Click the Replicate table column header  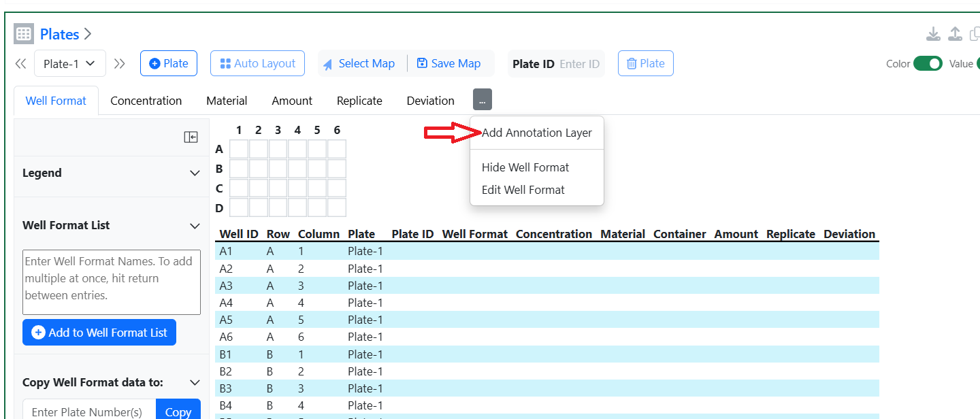point(791,234)
